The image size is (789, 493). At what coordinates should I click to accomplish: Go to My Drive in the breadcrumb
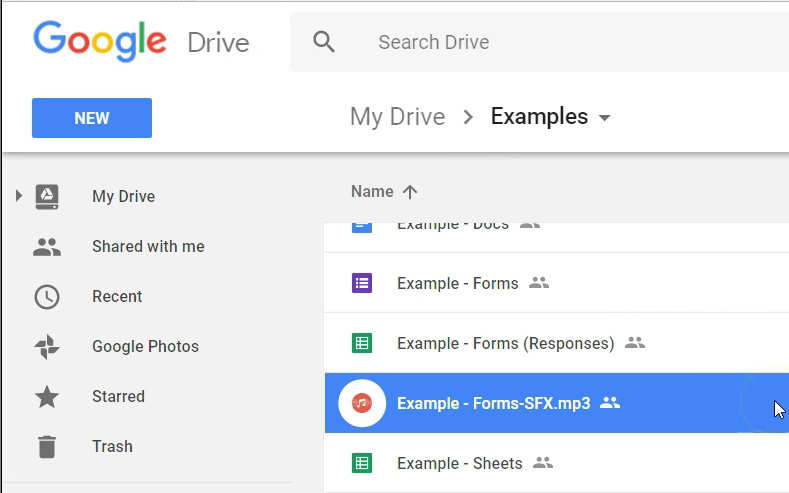pos(398,117)
